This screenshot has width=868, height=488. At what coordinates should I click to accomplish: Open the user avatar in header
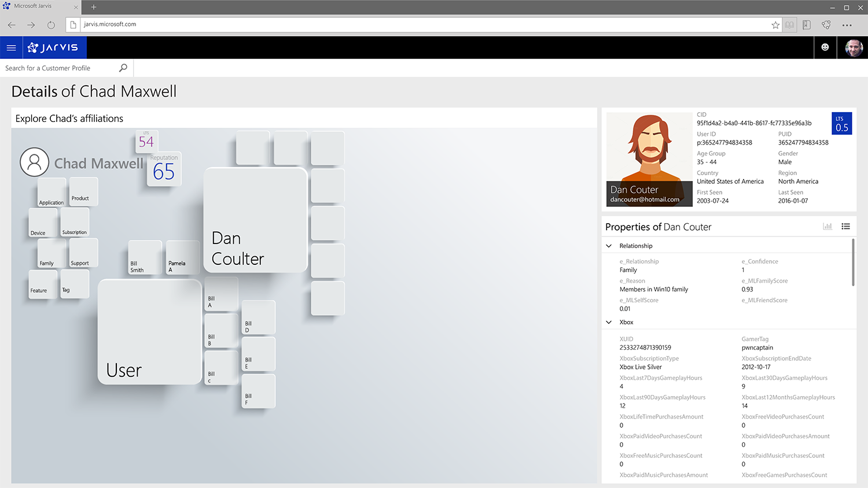854,47
